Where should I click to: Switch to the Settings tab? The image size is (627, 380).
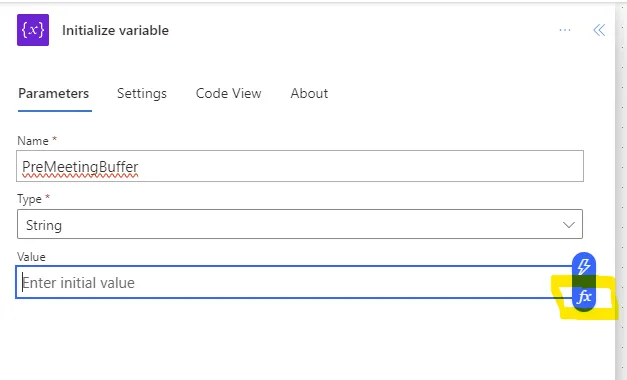(x=142, y=94)
